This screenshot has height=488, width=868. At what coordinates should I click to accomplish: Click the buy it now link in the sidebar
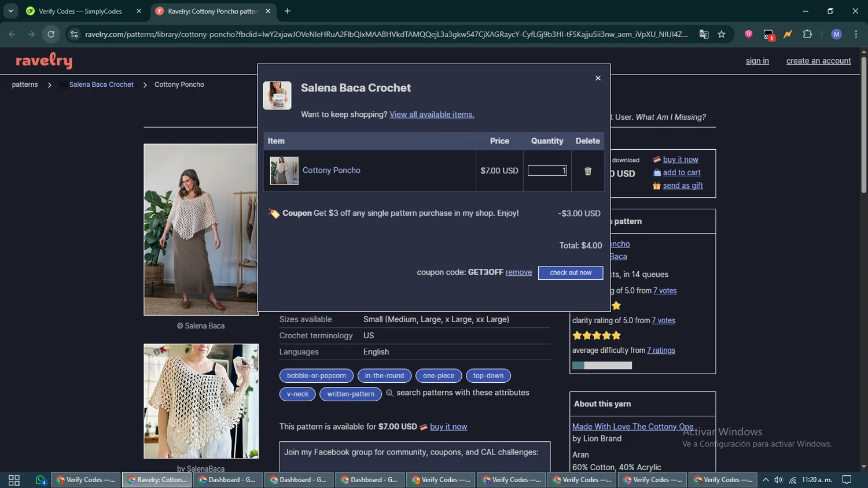(681, 160)
